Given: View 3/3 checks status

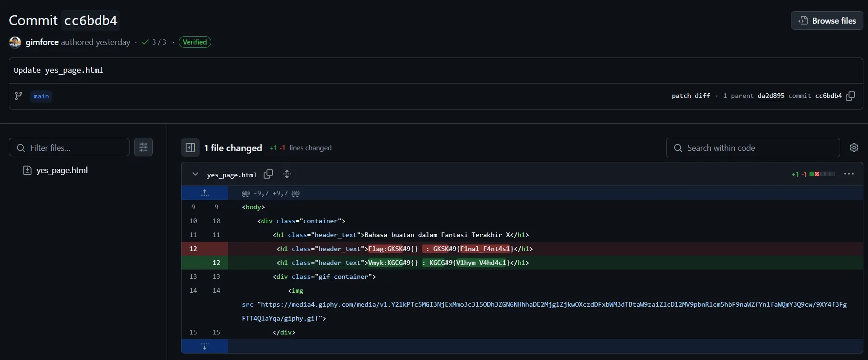Looking at the screenshot, I should [154, 42].
